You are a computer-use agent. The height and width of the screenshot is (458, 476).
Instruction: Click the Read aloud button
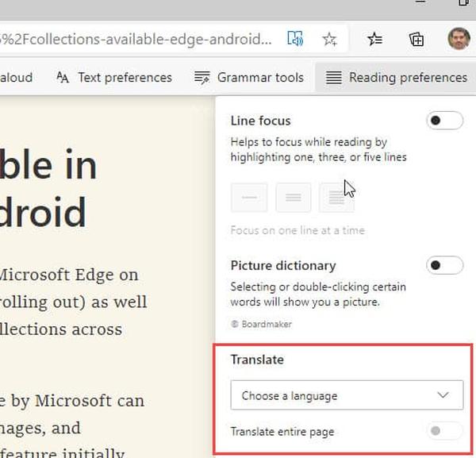click(x=16, y=78)
